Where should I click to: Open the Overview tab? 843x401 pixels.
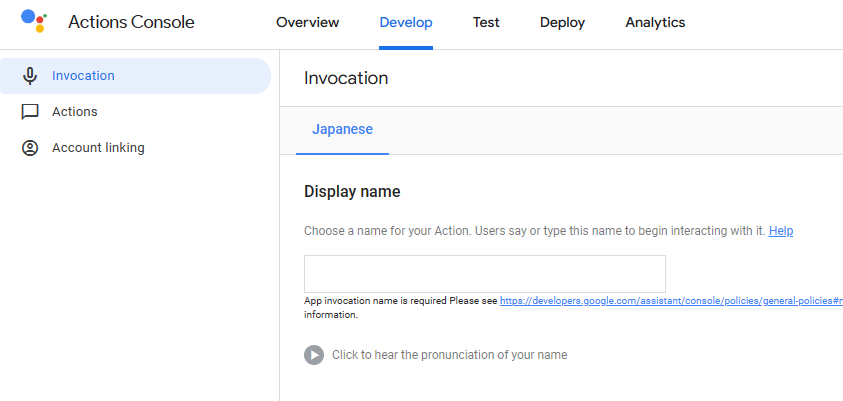[x=308, y=23]
